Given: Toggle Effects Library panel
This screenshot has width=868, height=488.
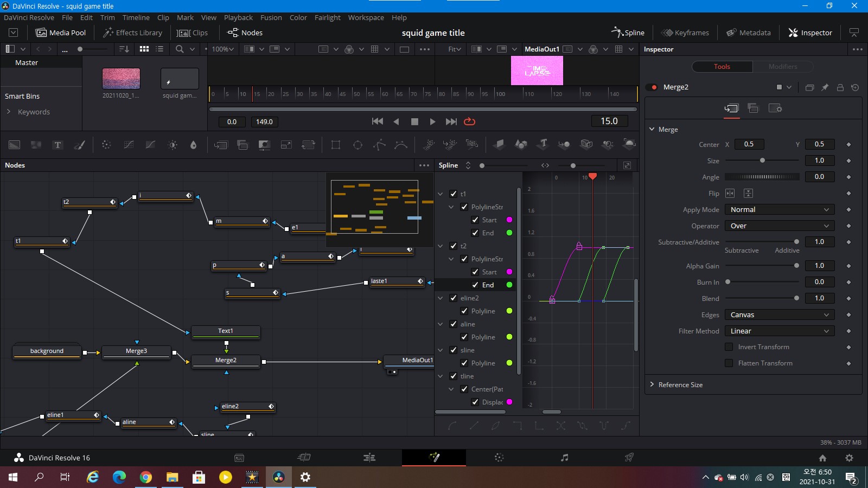Looking at the screenshot, I should click(132, 33).
